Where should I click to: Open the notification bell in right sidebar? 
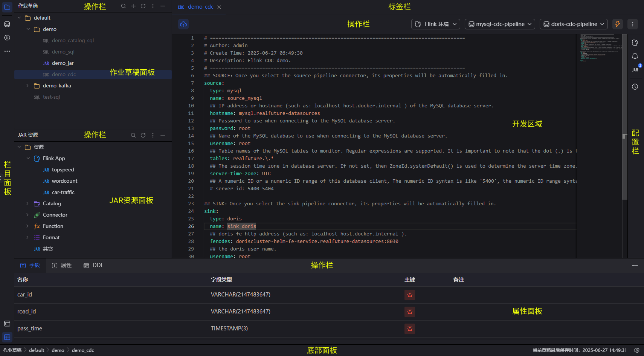[x=635, y=56]
